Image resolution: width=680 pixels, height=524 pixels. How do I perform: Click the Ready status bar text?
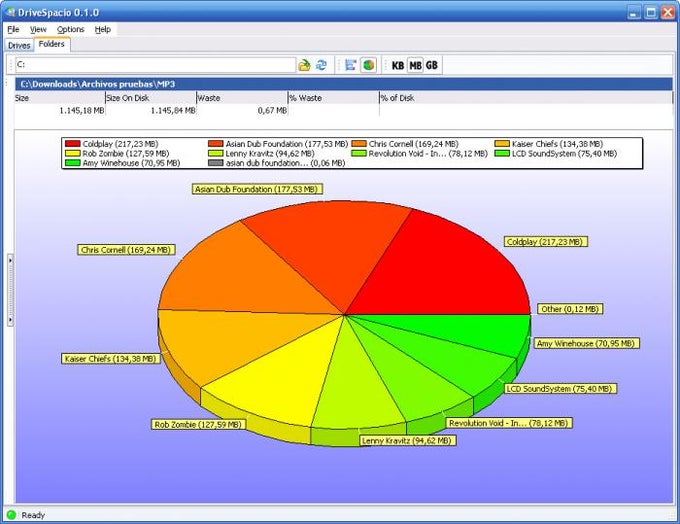pyautogui.click(x=33, y=515)
